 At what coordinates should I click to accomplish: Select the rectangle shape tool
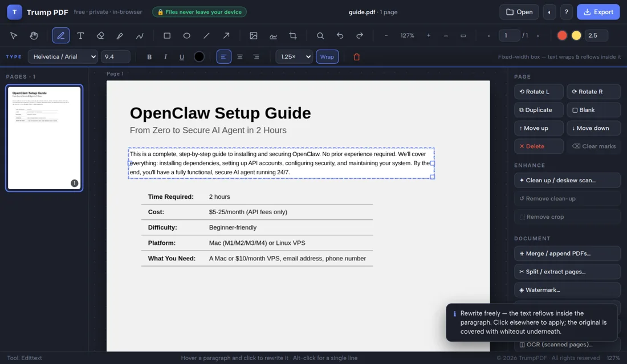click(167, 35)
